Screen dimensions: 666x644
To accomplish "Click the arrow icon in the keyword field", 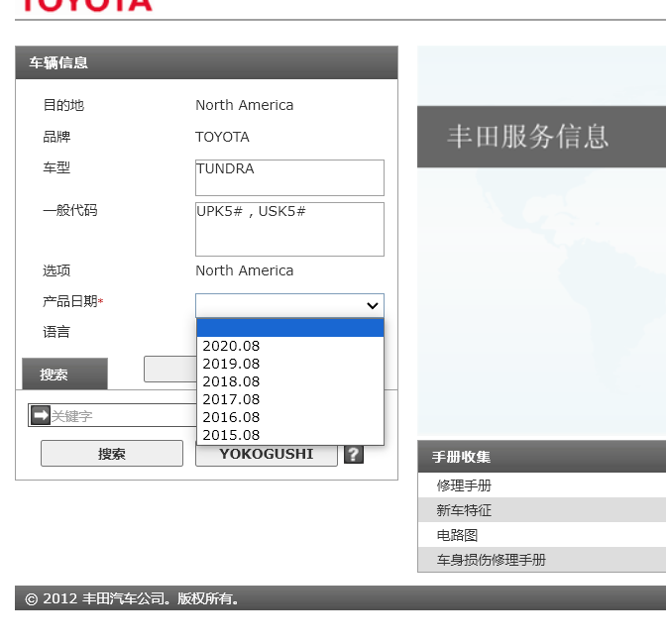I will 41,415.
